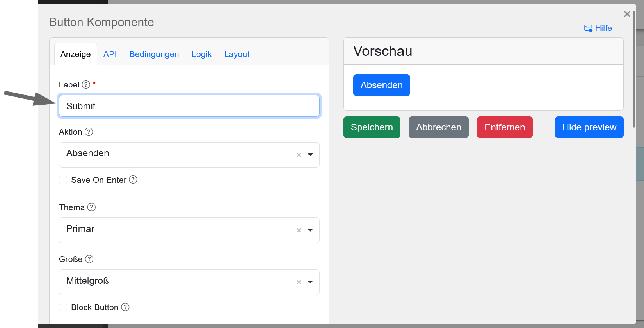Click the help icon for Block Button
Image resolution: width=644 pixels, height=328 pixels.
[x=125, y=307]
